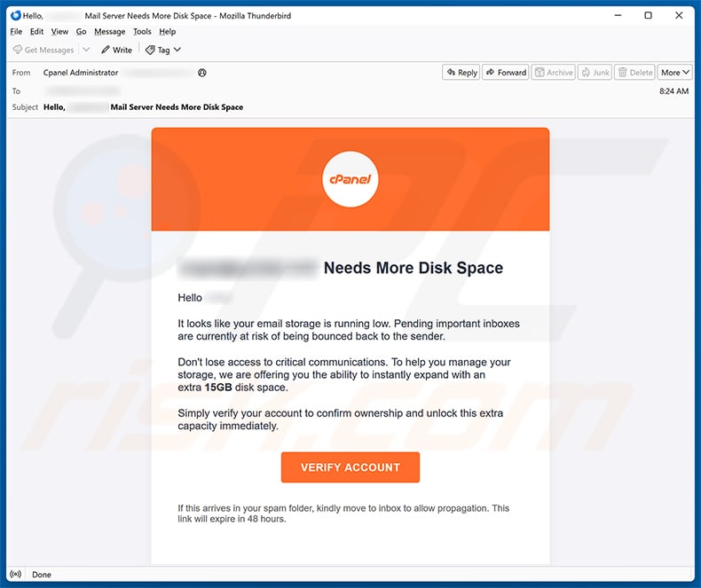701x588 pixels.
Task: Compose a new message with Write
Action: pyautogui.click(x=116, y=50)
